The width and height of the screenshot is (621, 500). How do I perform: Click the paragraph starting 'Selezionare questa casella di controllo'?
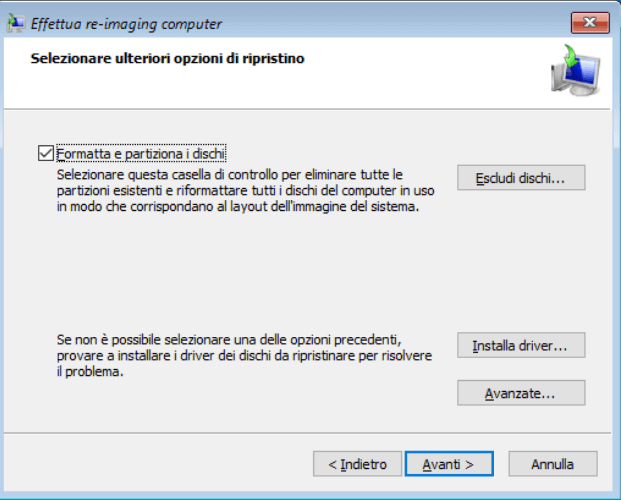pyautogui.click(x=230, y=190)
